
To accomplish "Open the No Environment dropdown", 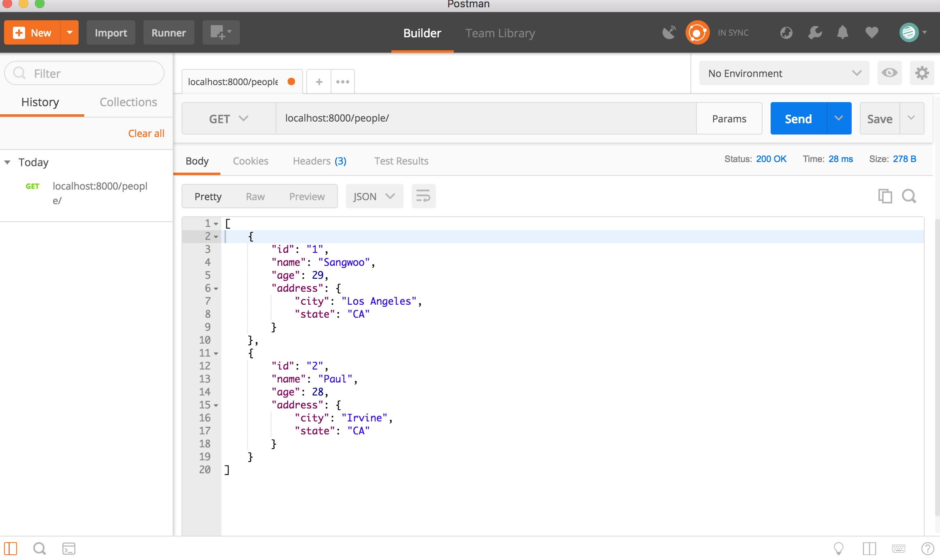I will (784, 73).
